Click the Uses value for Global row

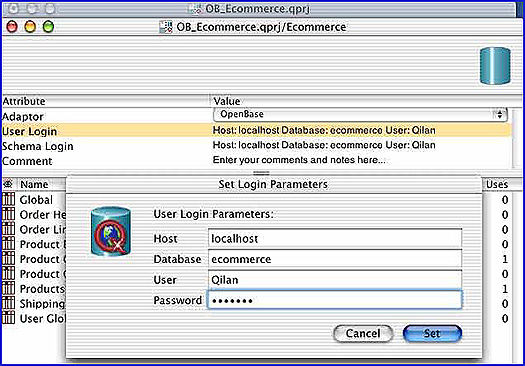[x=505, y=200]
